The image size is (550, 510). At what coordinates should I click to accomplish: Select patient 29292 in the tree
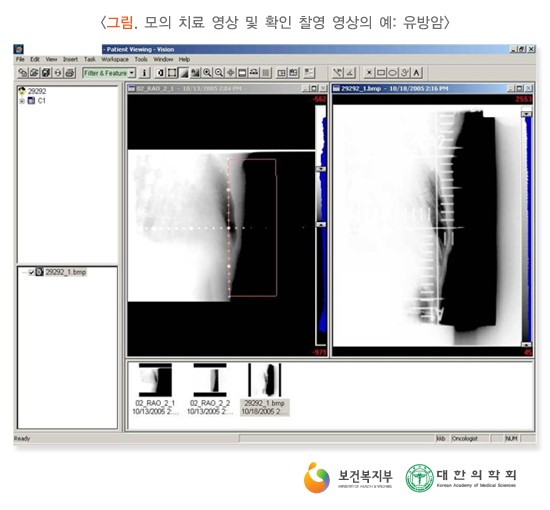(x=37, y=91)
